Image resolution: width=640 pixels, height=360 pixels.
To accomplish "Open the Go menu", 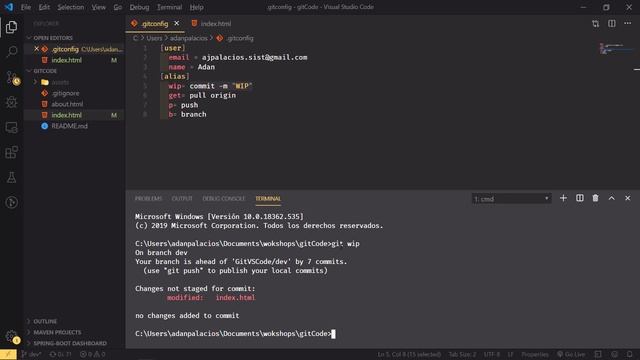I will click(x=118, y=7).
